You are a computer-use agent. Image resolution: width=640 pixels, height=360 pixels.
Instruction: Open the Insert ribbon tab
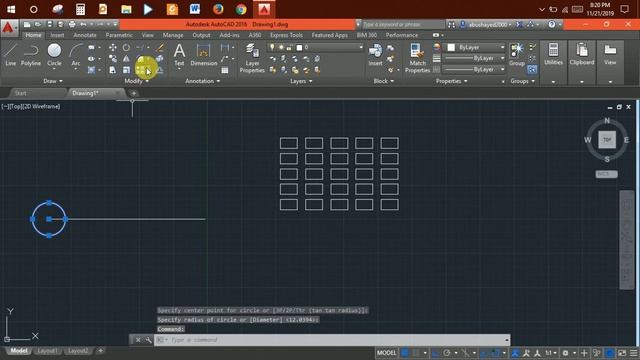tap(57, 35)
